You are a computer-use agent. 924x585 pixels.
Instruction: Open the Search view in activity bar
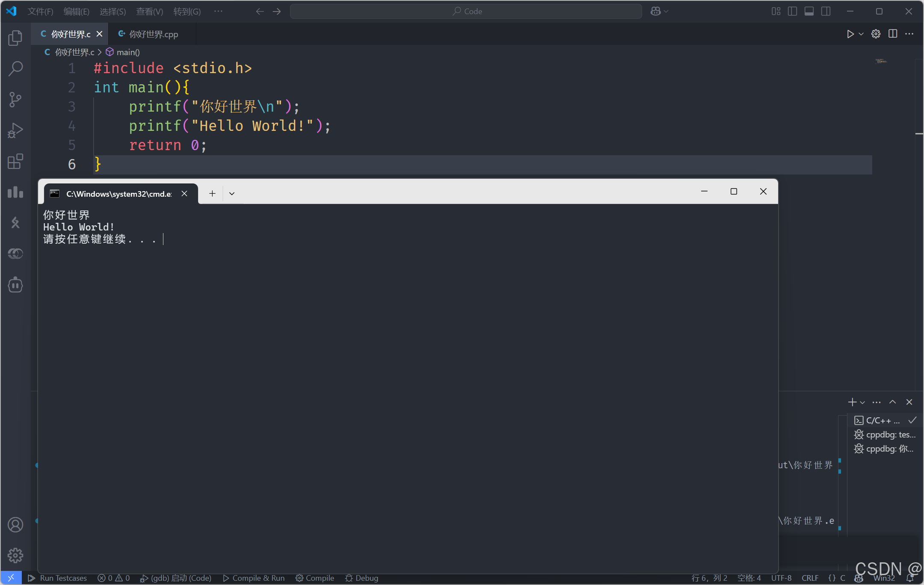15,68
